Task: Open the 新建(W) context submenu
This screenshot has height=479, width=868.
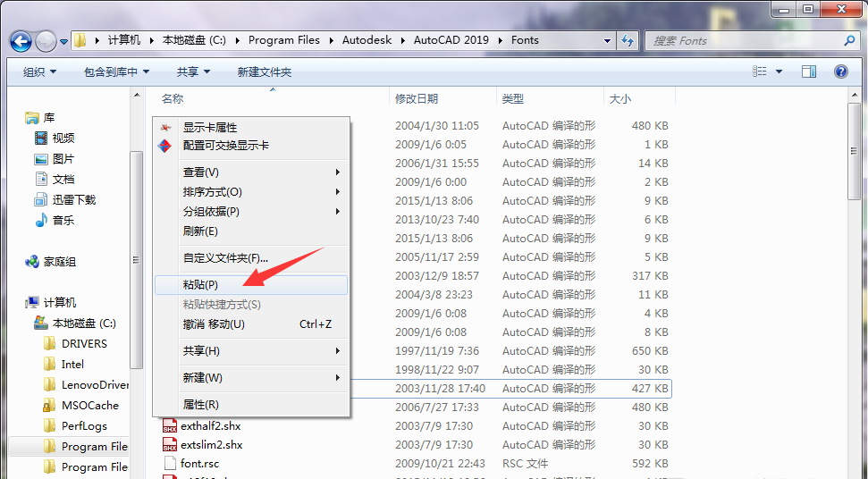Action: (251, 378)
